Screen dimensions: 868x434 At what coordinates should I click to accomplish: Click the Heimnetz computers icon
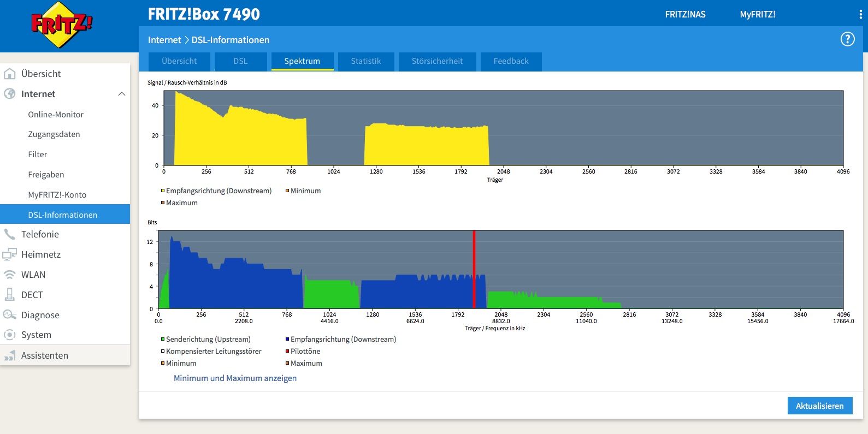[10, 254]
